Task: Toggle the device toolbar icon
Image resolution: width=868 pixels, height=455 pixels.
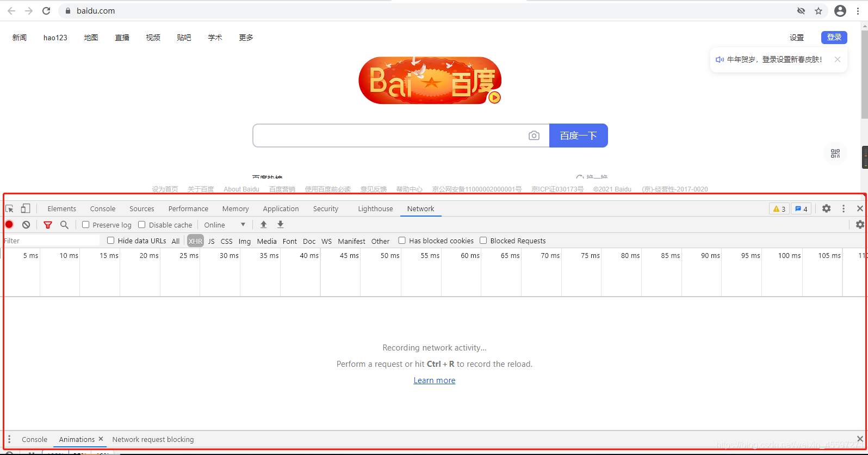Action: (x=25, y=208)
